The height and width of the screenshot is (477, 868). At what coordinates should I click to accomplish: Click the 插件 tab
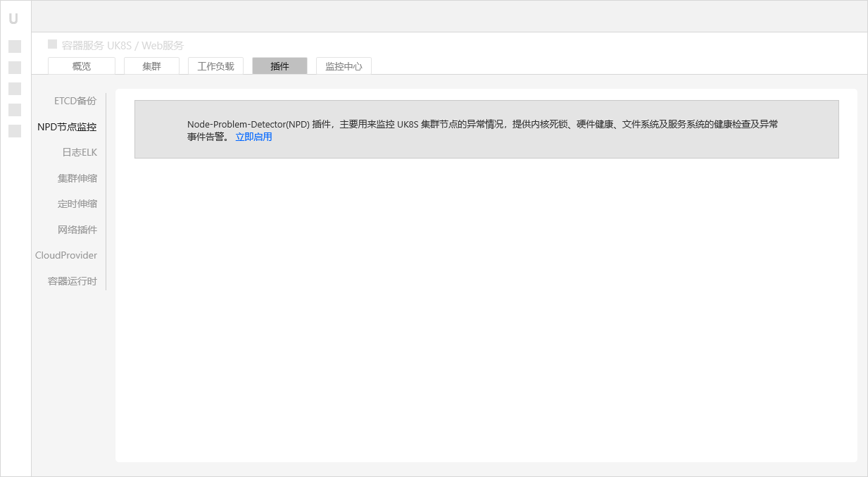(279, 66)
